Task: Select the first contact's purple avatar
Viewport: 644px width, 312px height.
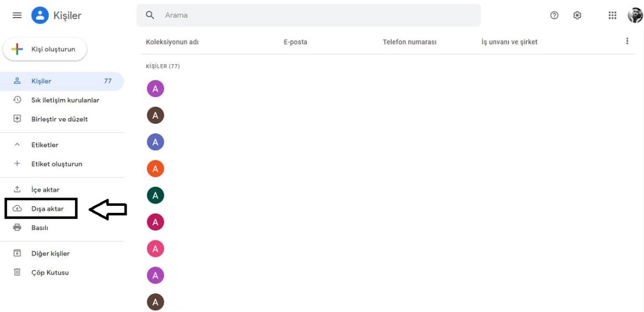Action: [x=155, y=89]
